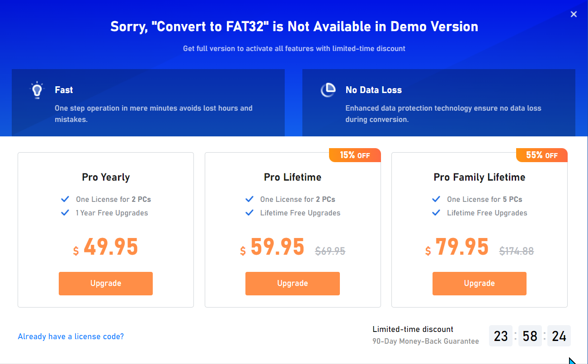Upgrade to the Pro Lifetime plan
This screenshot has width=588, height=364.
[x=292, y=284]
